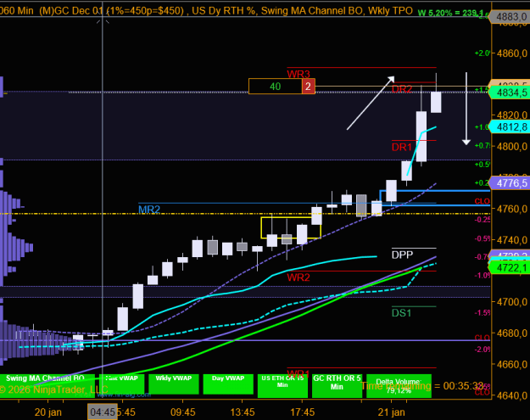This screenshot has width=530, height=420.
Task: Click the DR2 pivot label
Action: [402, 89]
